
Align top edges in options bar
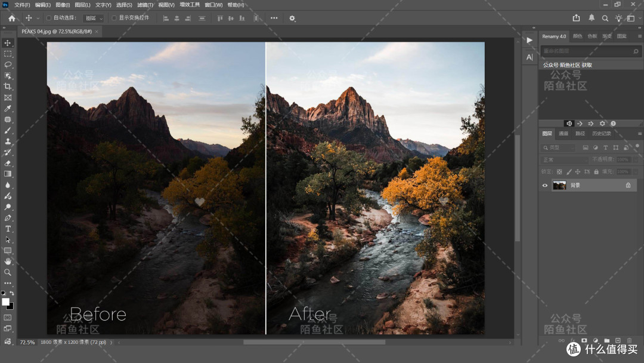220,18
